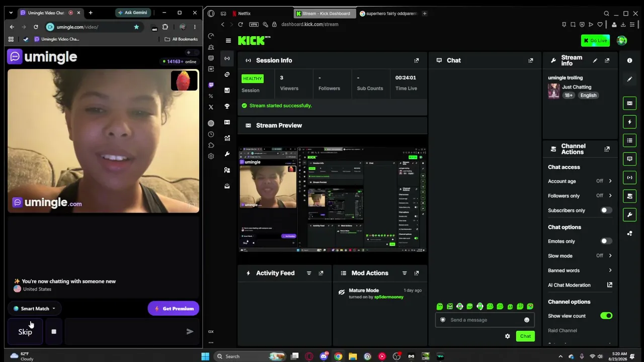Open the trophy icon in Kick sidebar
The height and width of the screenshot is (362, 644).
(x=227, y=106)
